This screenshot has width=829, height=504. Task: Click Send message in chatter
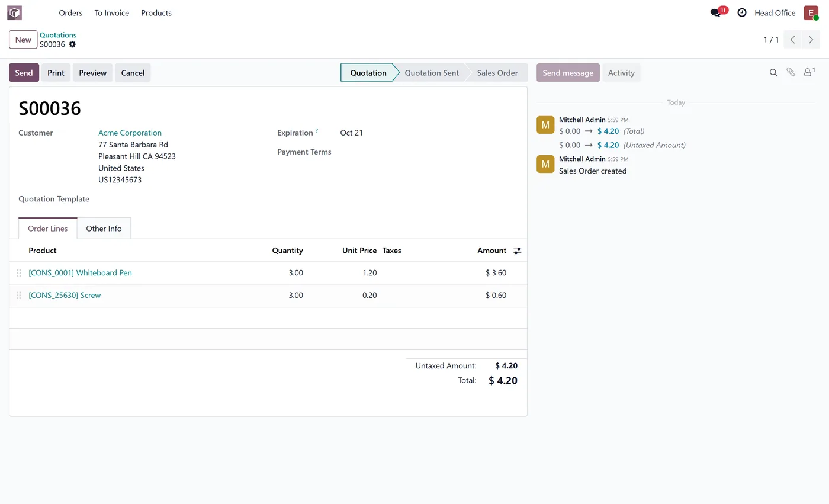(568, 72)
